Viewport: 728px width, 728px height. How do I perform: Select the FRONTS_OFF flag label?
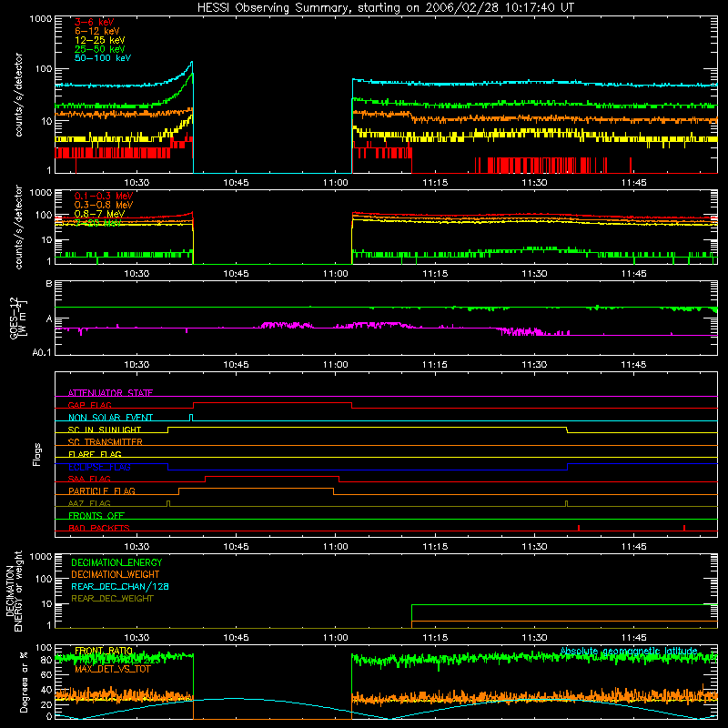point(96,515)
